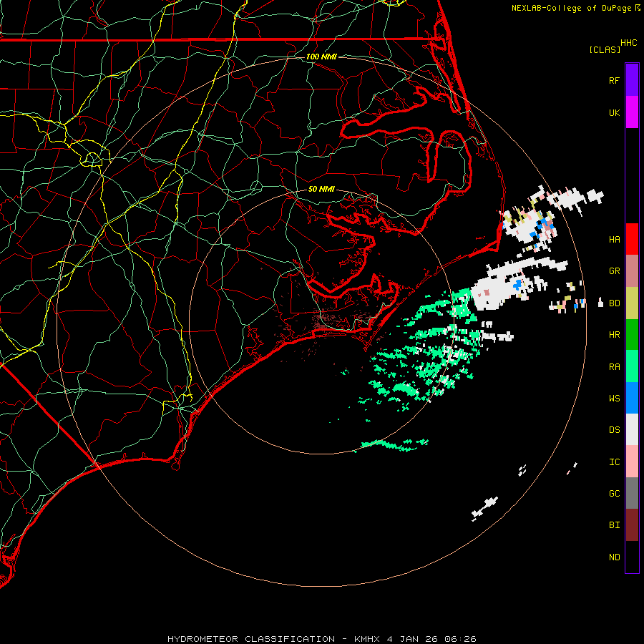Click the Hydrometeor Classification KMHX title caption
The height and width of the screenshot is (644, 644).
pos(322,639)
